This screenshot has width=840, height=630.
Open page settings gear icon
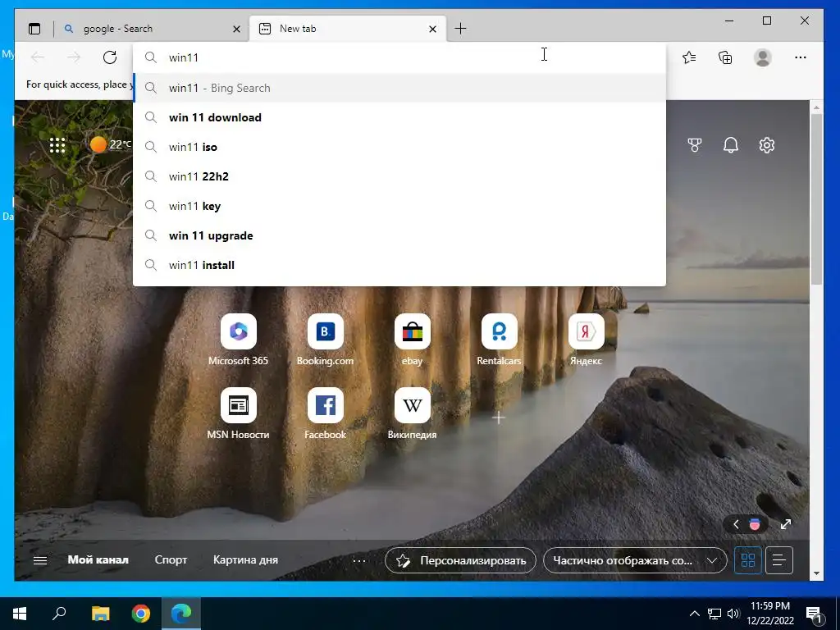[767, 145]
